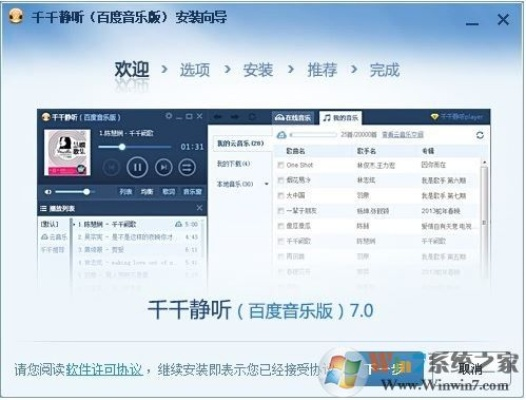
Task: Click the 千千静听 app icon in title bar
Action: pyautogui.click(x=15, y=15)
